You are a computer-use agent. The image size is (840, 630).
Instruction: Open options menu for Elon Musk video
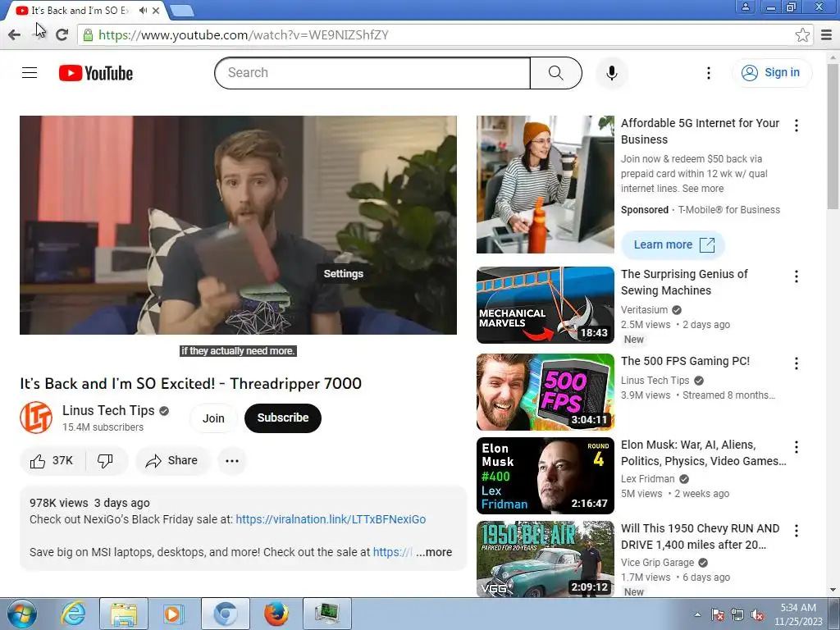click(x=797, y=447)
